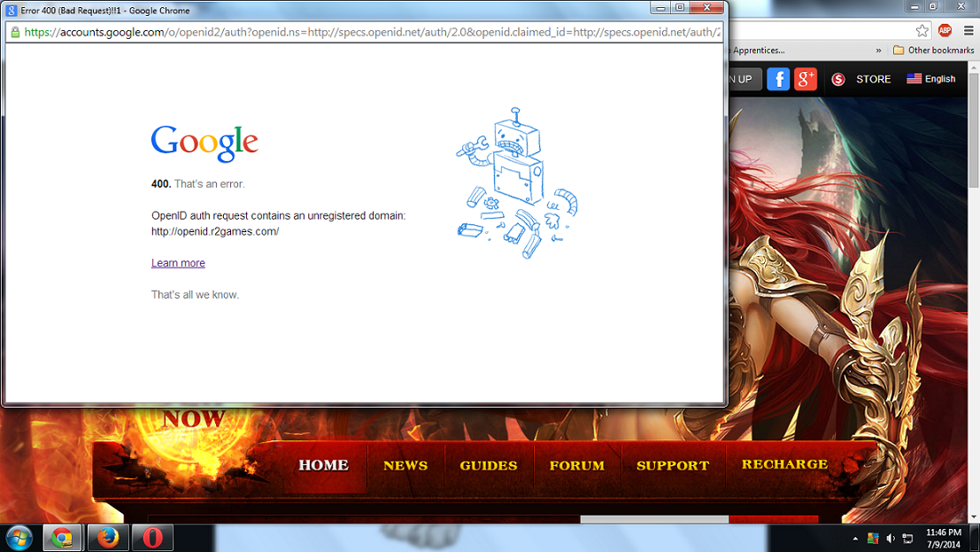Viewport: 980px width, 552px height.
Task: Select the FORUM navigation tab
Action: (577, 465)
